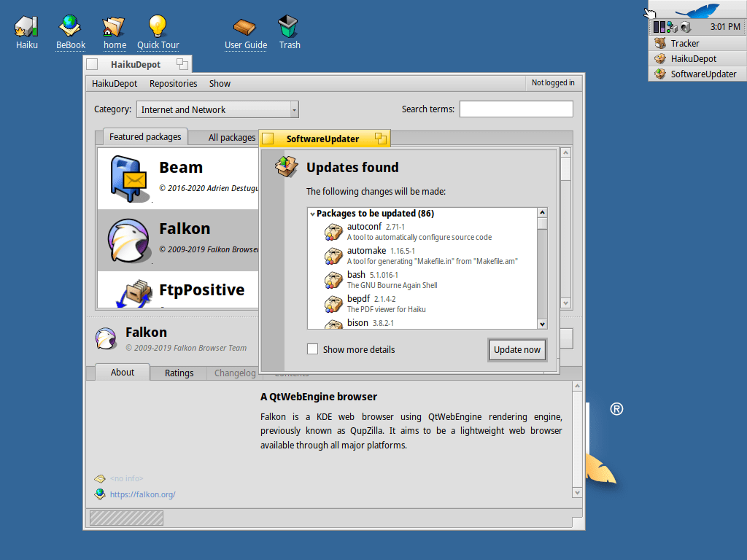Click the Falkon eagle icon in the package list
Image resolution: width=747 pixels, height=560 pixels.
[x=128, y=241]
